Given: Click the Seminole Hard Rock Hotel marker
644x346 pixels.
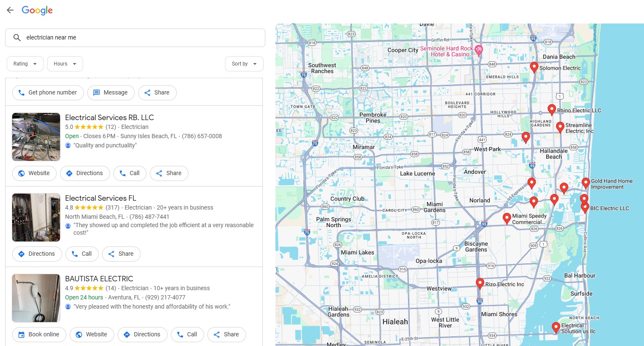Looking at the screenshot, I should (x=479, y=50).
